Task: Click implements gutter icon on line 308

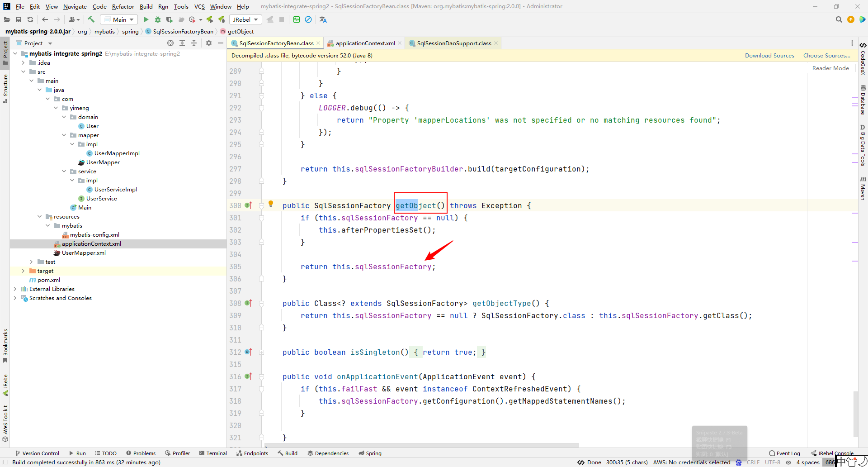Action: click(248, 303)
